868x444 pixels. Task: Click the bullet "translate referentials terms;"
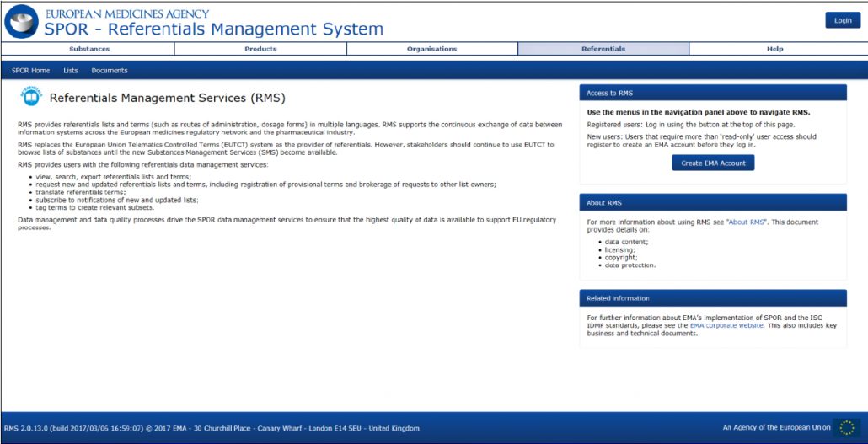(x=81, y=192)
